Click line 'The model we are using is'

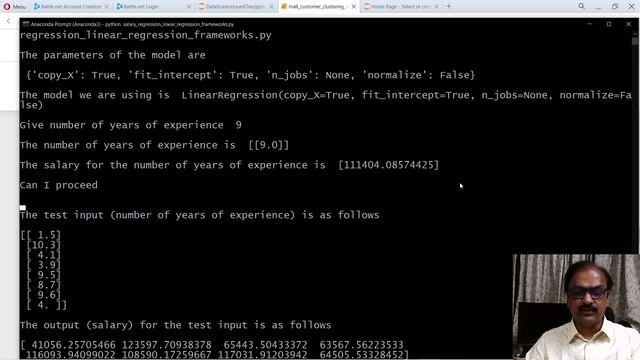pos(325,100)
